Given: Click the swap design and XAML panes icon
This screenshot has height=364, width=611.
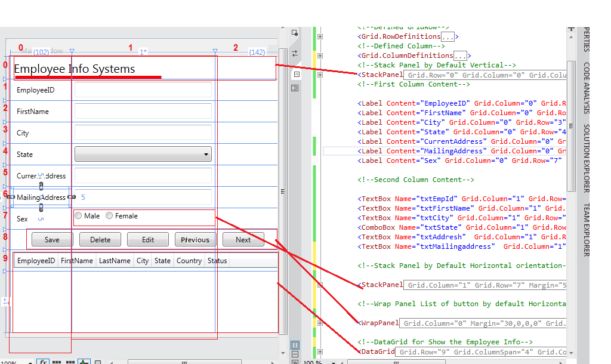Looking at the screenshot, I should click(x=295, y=53).
